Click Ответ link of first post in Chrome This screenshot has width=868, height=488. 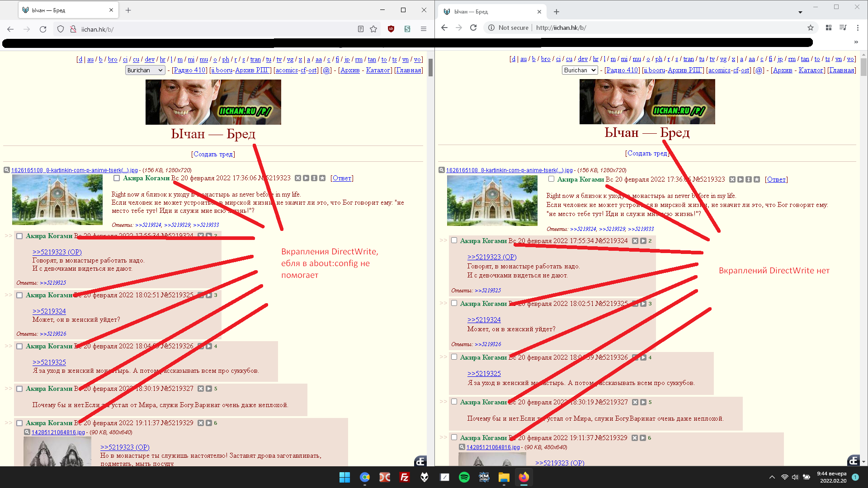point(776,179)
